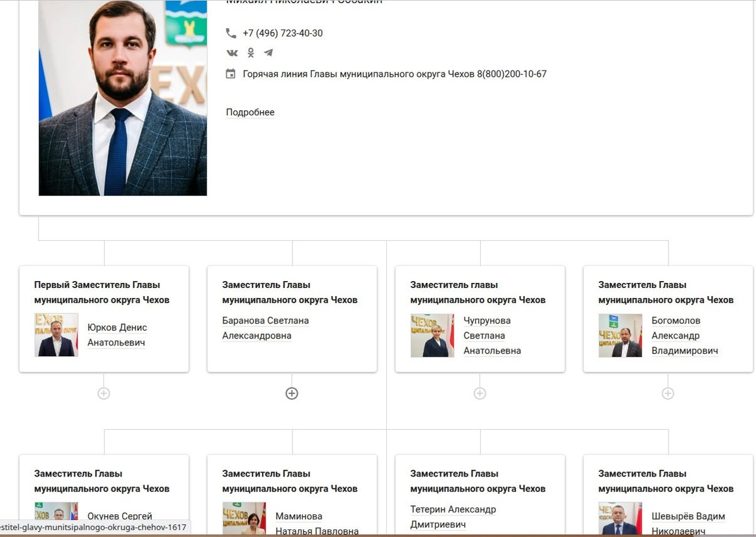Screen dimensions: 756x537
Task: Click the calendar icon beside Горячая линия
Action: point(231,74)
